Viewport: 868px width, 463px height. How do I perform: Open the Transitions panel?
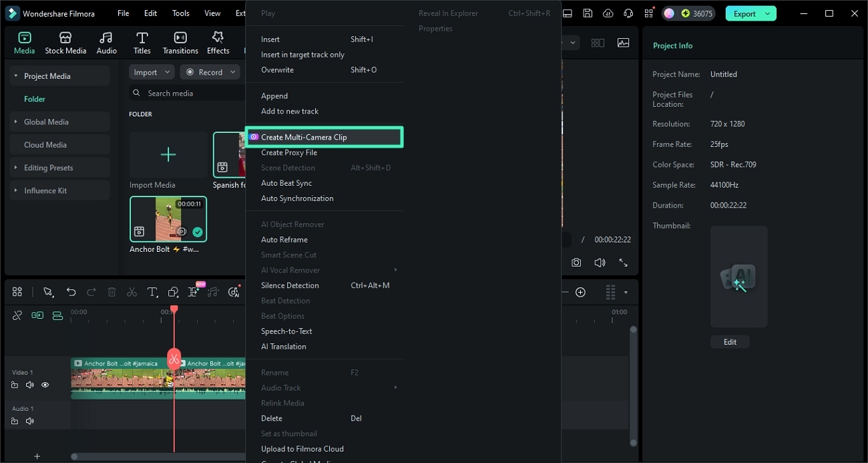pyautogui.click(x=180, y=41)
